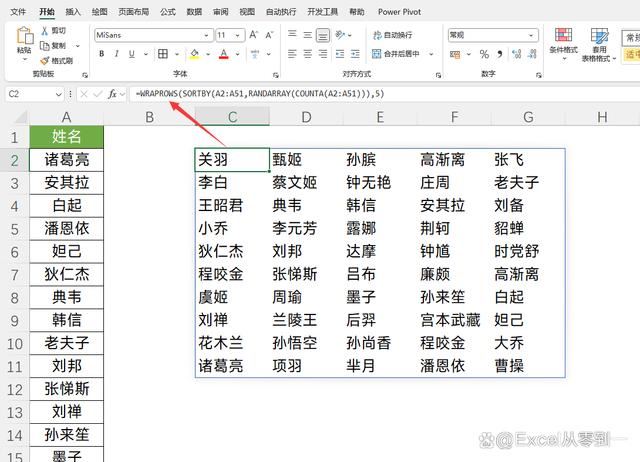This screenshot has width=640, height=462.
Task: Open number group dialog launcher
Action: point(538,75)
